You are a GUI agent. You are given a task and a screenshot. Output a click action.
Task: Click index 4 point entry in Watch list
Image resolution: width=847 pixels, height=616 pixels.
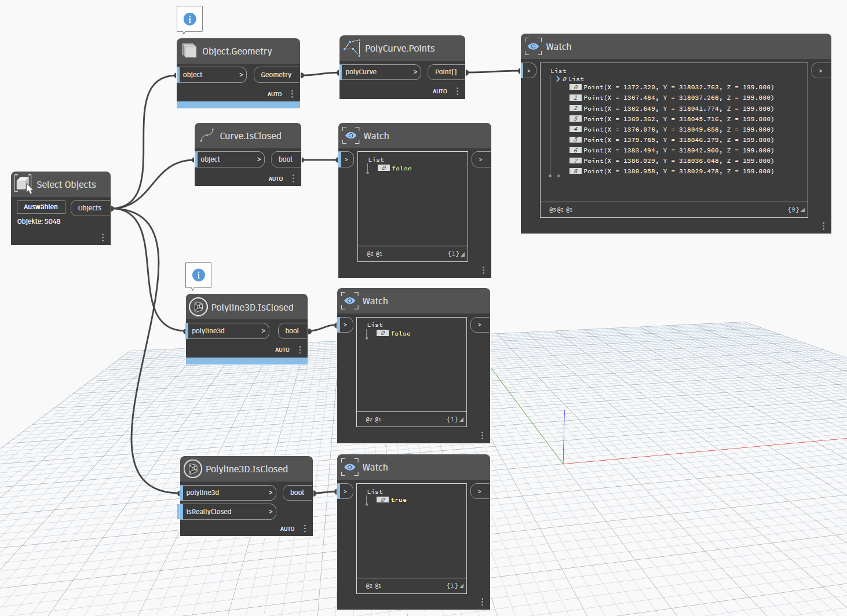(x=678, y=129)
